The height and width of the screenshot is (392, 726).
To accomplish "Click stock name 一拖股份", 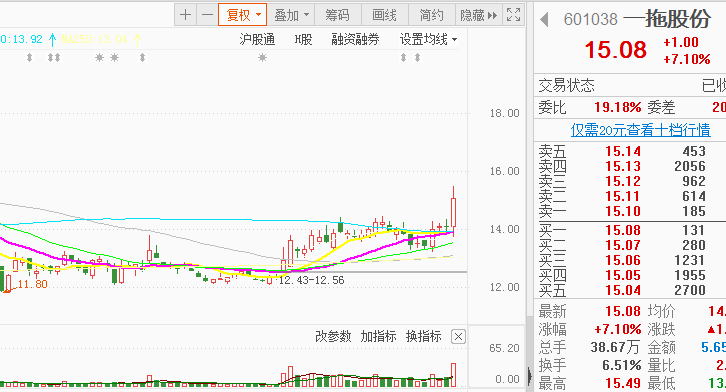I will (x=667, y=19).
